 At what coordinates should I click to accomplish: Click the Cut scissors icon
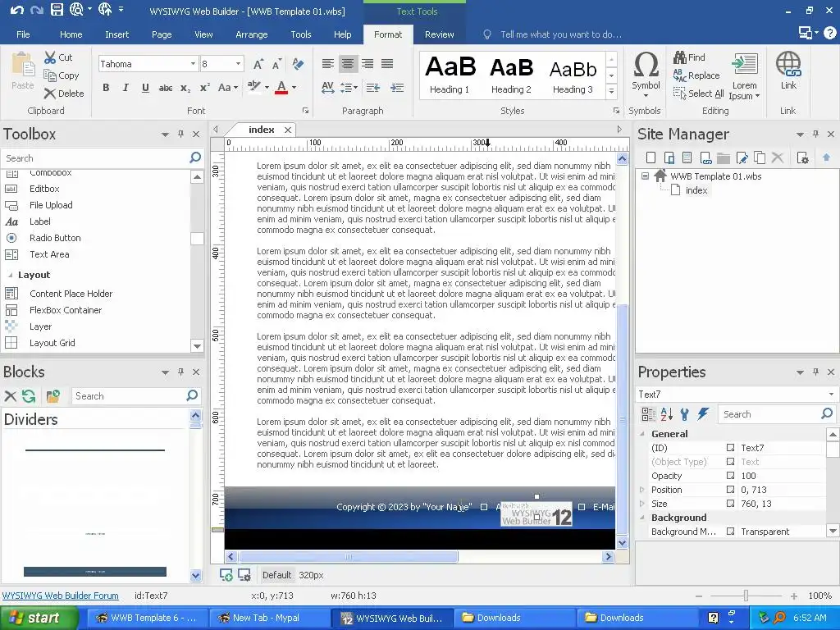(x=50, y=57)
